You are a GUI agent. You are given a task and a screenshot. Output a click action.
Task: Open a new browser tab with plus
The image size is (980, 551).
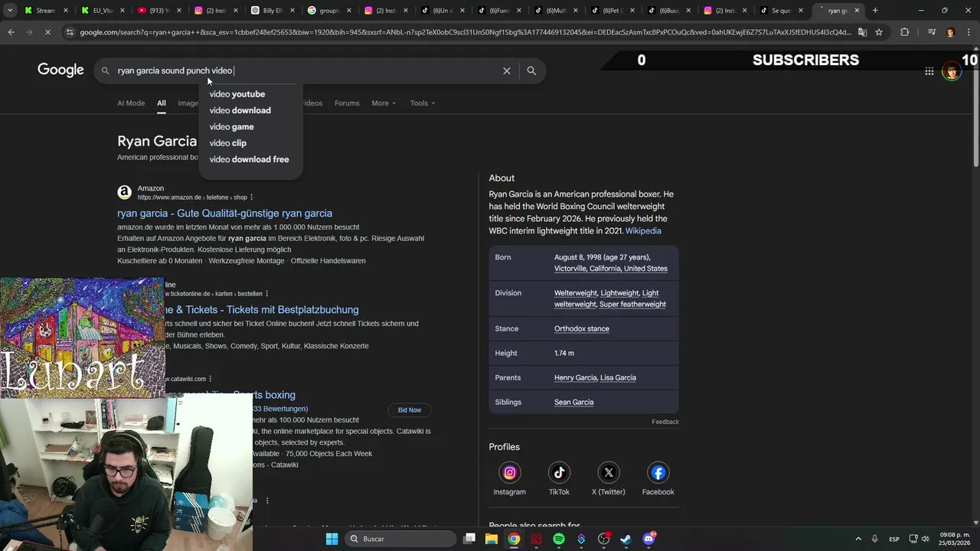point(875,11)
